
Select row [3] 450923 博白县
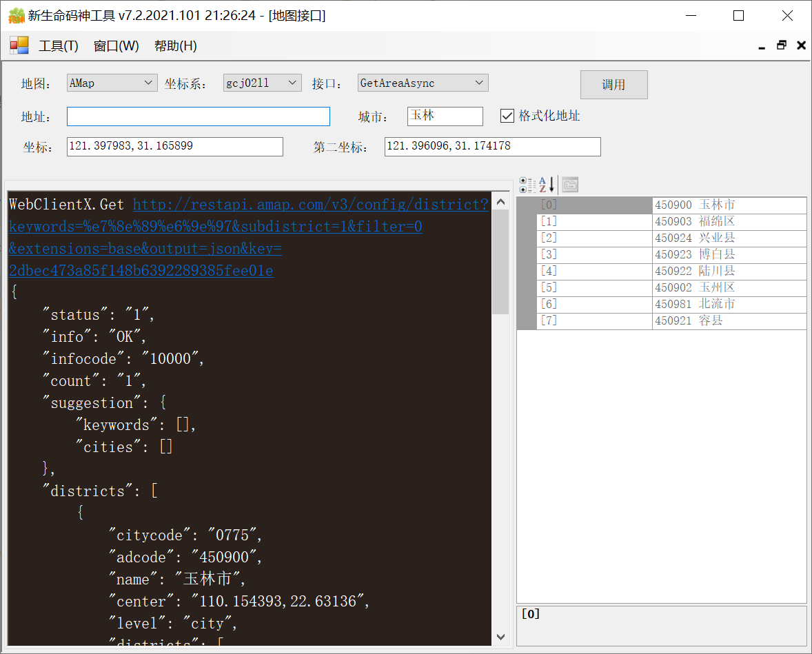pyautogui.click(x=671, y=255)
